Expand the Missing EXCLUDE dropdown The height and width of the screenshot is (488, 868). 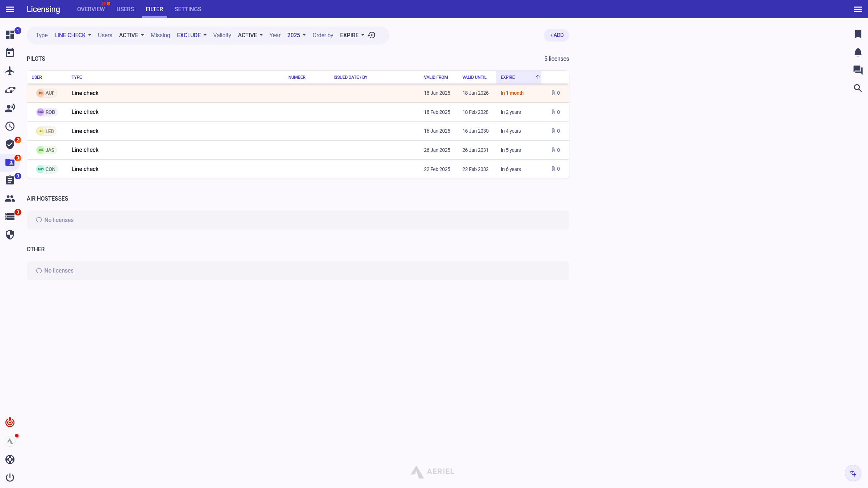191,35
